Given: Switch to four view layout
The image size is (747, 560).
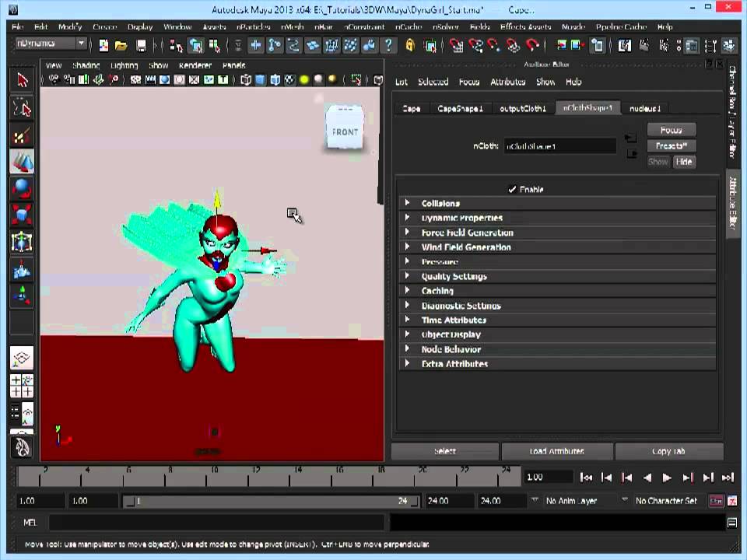Looking at the screenshot, I should 22,387.
